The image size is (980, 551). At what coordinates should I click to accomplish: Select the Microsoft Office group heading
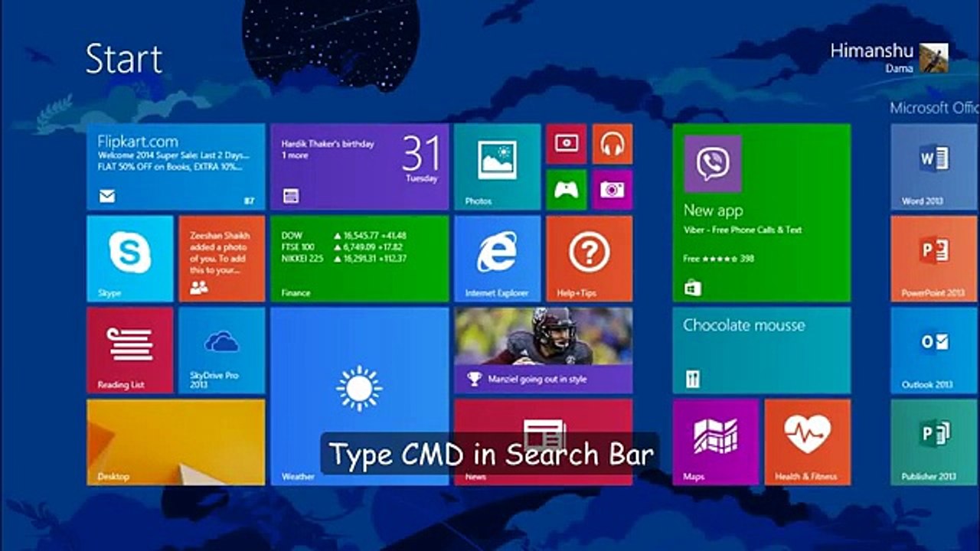[935, 108]
